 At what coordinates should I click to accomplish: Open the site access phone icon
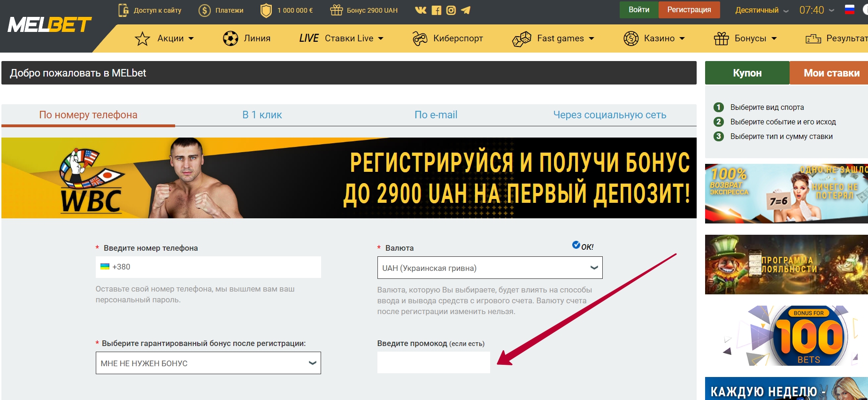[x=123, y=10]
